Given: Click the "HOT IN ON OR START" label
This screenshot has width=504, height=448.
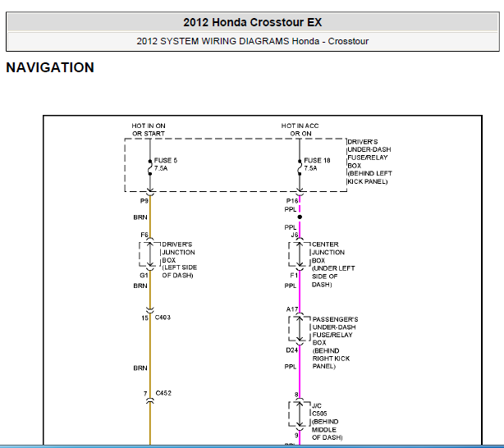Looking at the screenshot, I should point(149,130).
